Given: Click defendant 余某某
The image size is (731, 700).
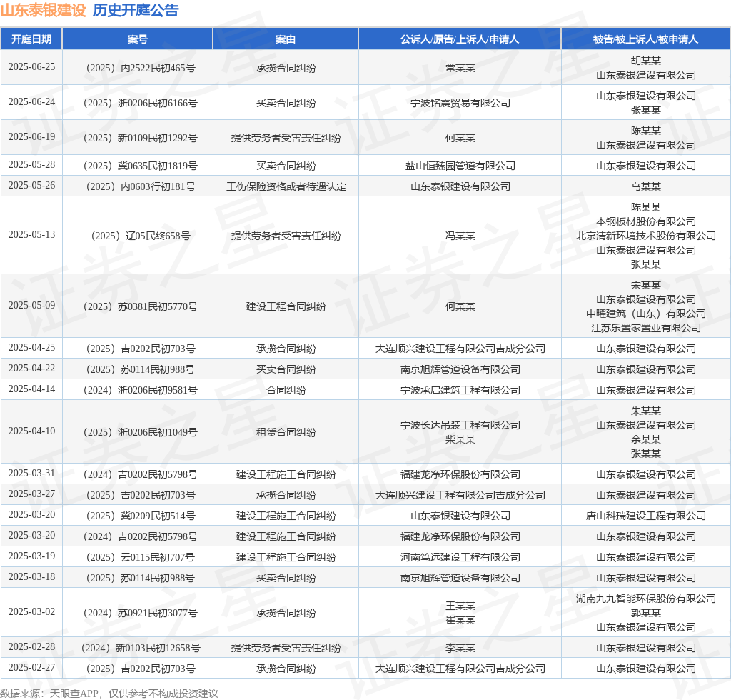Looking at the screenshot, I should 645,439.
